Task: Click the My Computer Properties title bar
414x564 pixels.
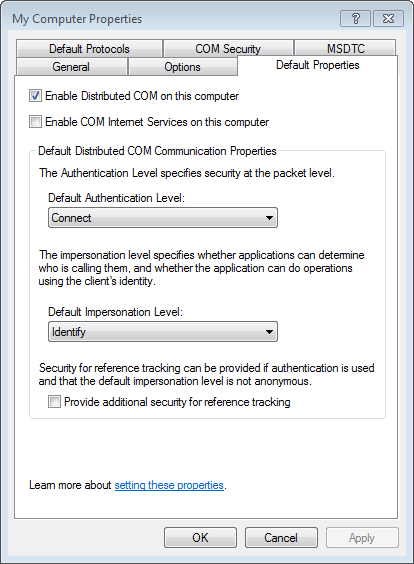Action: coord(173,19)
